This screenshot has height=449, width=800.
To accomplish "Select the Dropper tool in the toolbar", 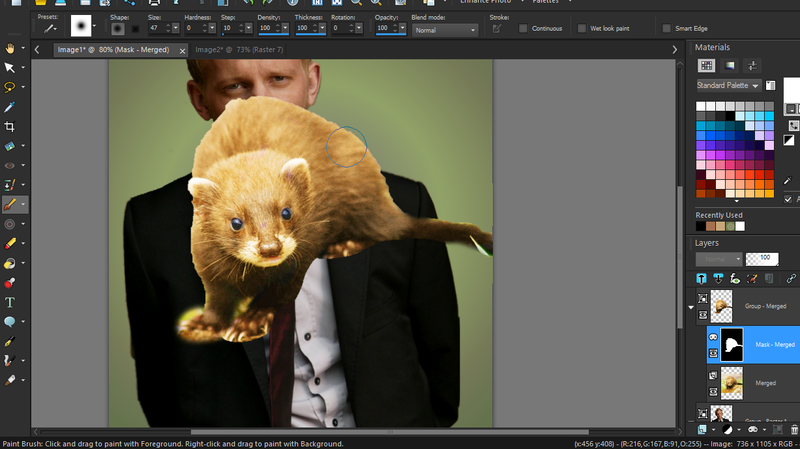I will pos(10,107).
